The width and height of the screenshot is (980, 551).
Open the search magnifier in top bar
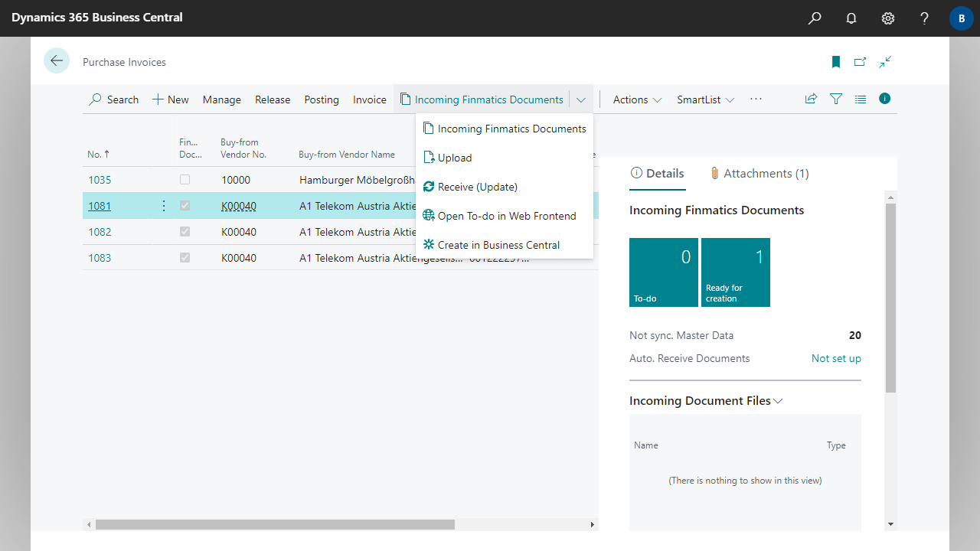click(815, 18)
